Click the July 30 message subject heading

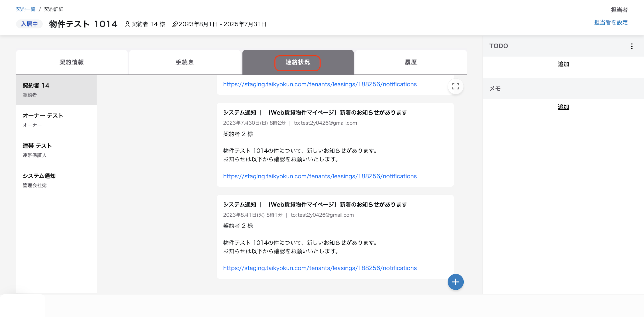(x=315, y=113)
